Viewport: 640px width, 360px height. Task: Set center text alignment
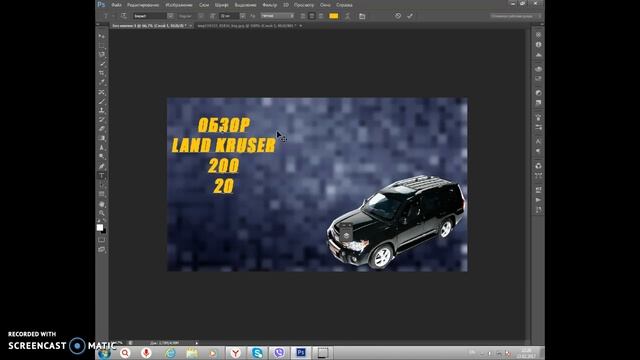pos(312,16)
